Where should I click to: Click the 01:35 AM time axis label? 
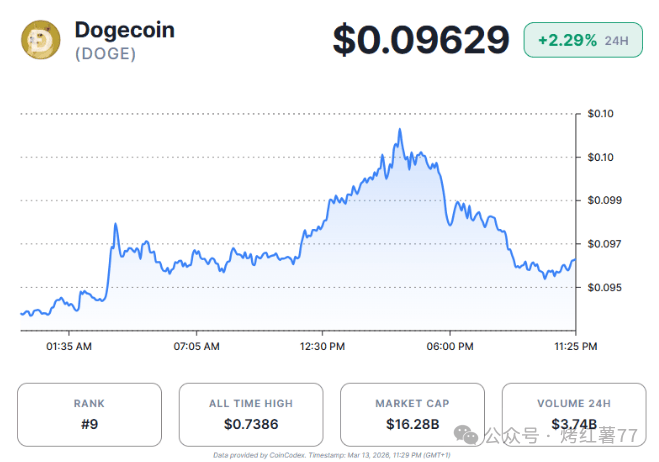pyautogui.click(x=70, y=346)
